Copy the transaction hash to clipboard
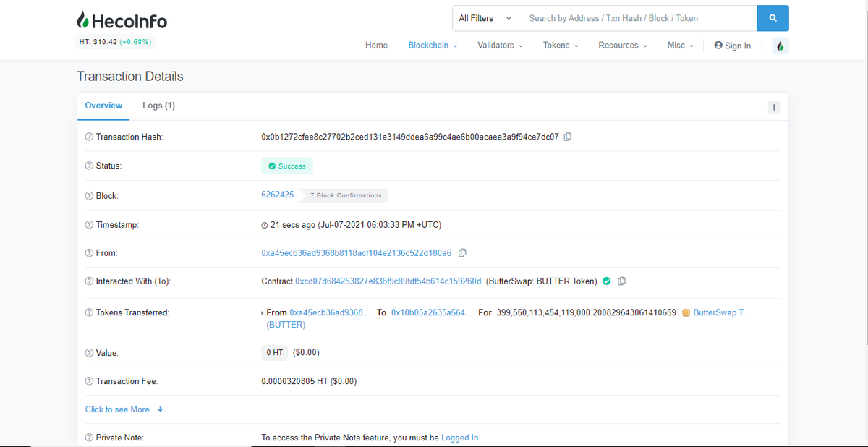Viewport: 868px width, 447px height. [568, 137]
